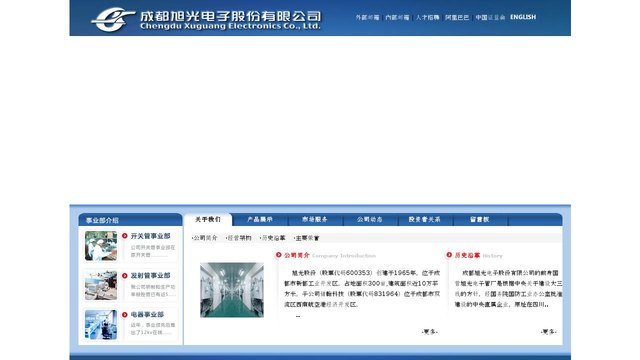Click the green cleanroom corridor photo
This screenshot has width=640, height=360.
(232, 290)
